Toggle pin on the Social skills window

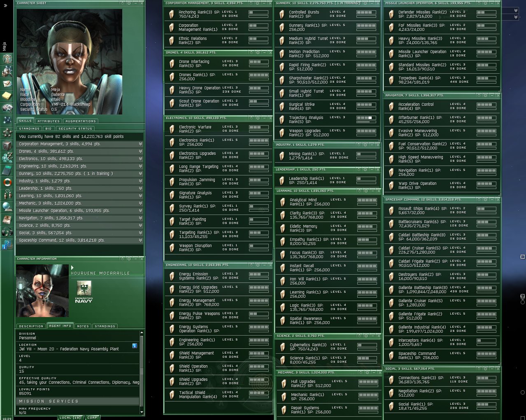(x=486, y=369)
